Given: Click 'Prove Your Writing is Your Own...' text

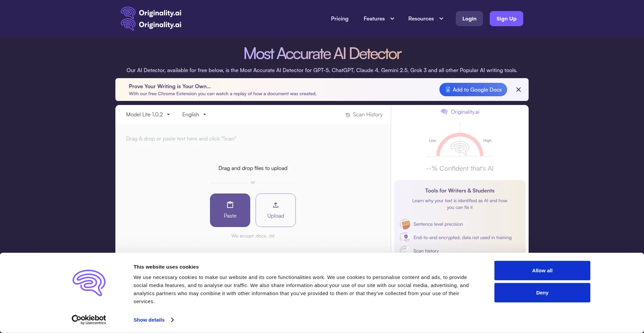Looking at the screenshot, I should point(170,86).
